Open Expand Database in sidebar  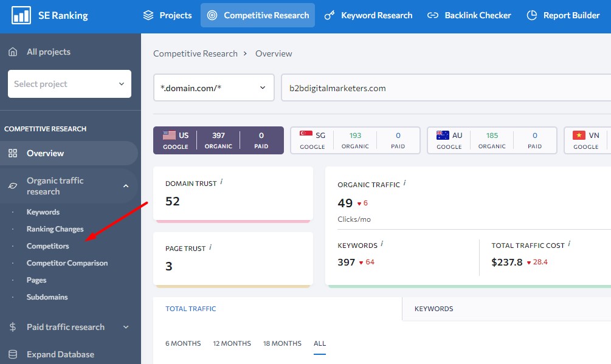tap(60, 354)
